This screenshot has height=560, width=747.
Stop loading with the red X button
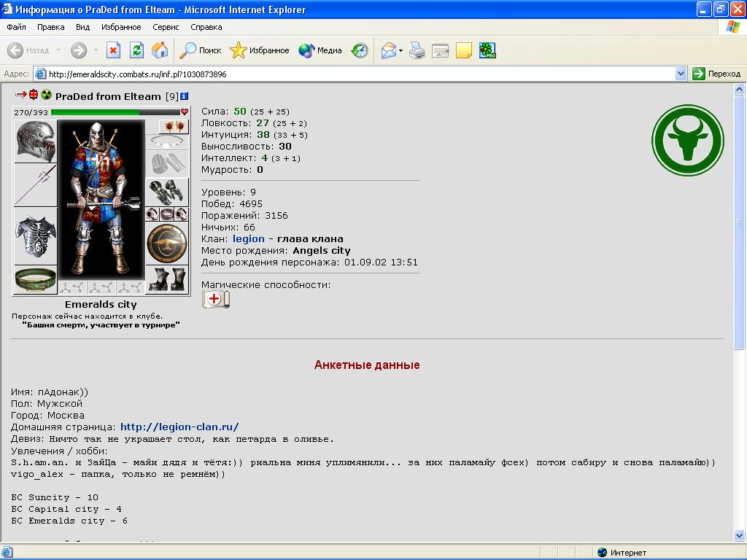[x=113, y=50]
